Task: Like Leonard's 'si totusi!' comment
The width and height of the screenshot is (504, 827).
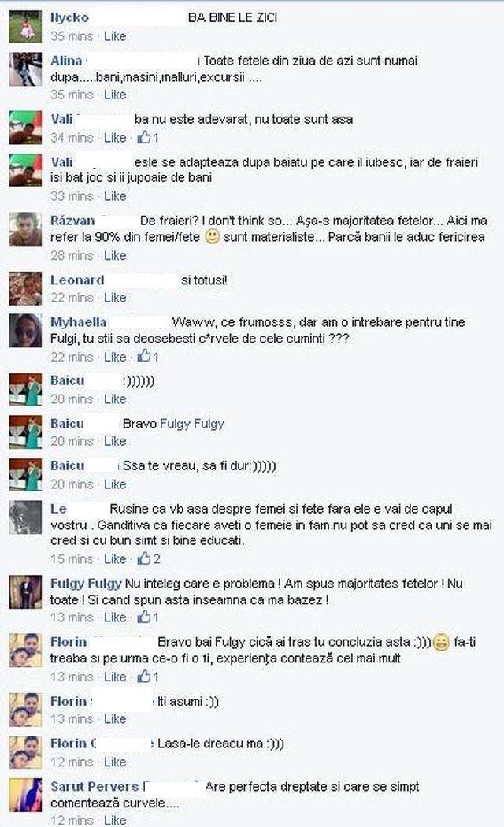Action: (115, 298)
